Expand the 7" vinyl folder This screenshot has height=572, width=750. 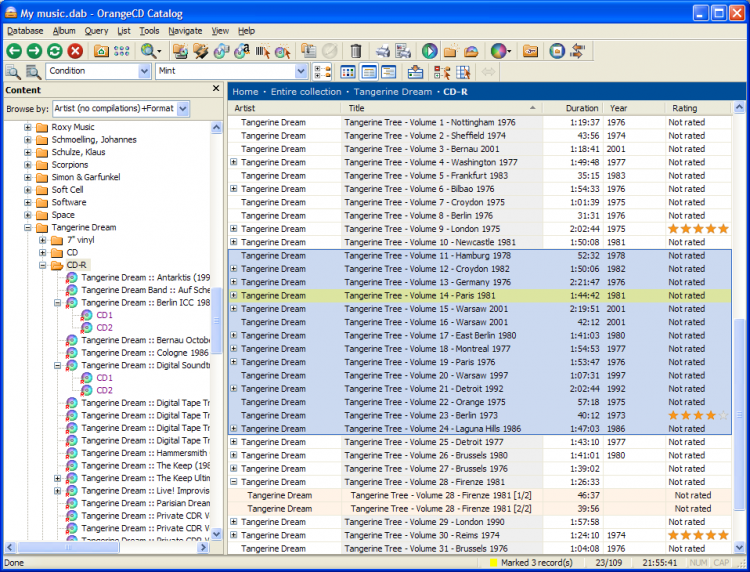click(43, 240)
